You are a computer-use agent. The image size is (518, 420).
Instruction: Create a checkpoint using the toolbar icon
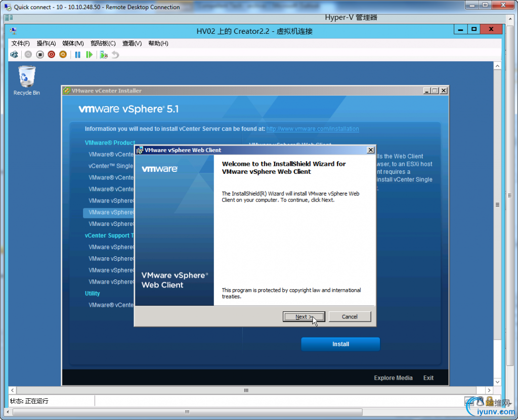pos(104,55)
